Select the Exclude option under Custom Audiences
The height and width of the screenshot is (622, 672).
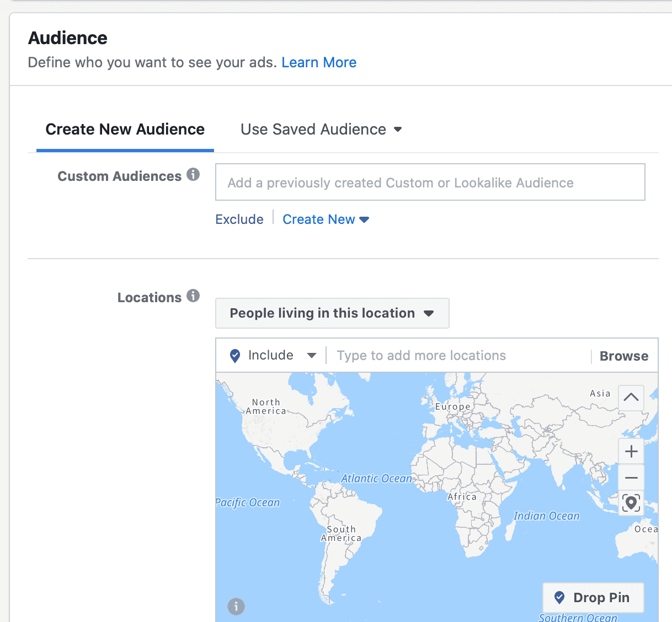click(239, 219)
